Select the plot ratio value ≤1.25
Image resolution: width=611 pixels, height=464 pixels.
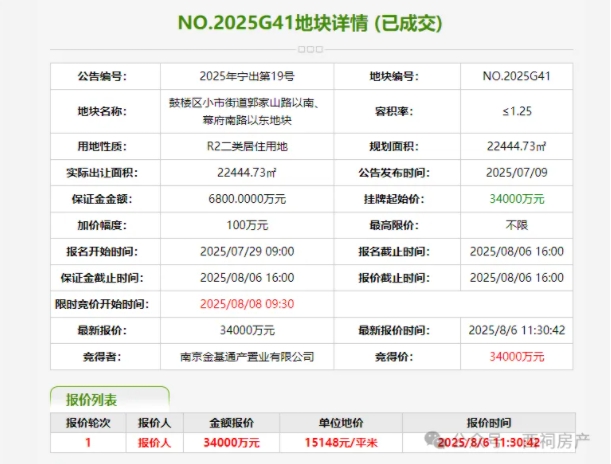517,110
